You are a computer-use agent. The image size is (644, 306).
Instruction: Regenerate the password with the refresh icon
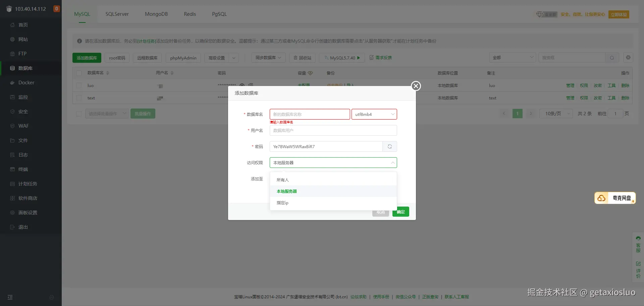click(x=390, y=146)
